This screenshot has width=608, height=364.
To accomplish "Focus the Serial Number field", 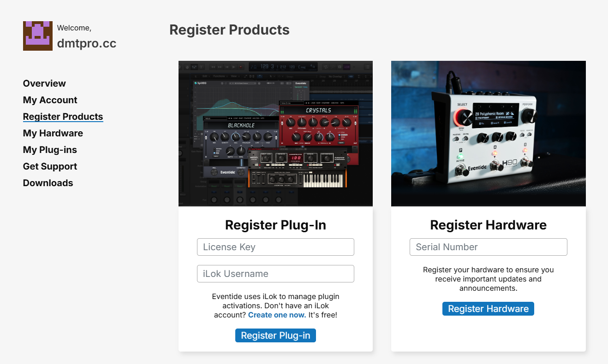I will point(488,247).
